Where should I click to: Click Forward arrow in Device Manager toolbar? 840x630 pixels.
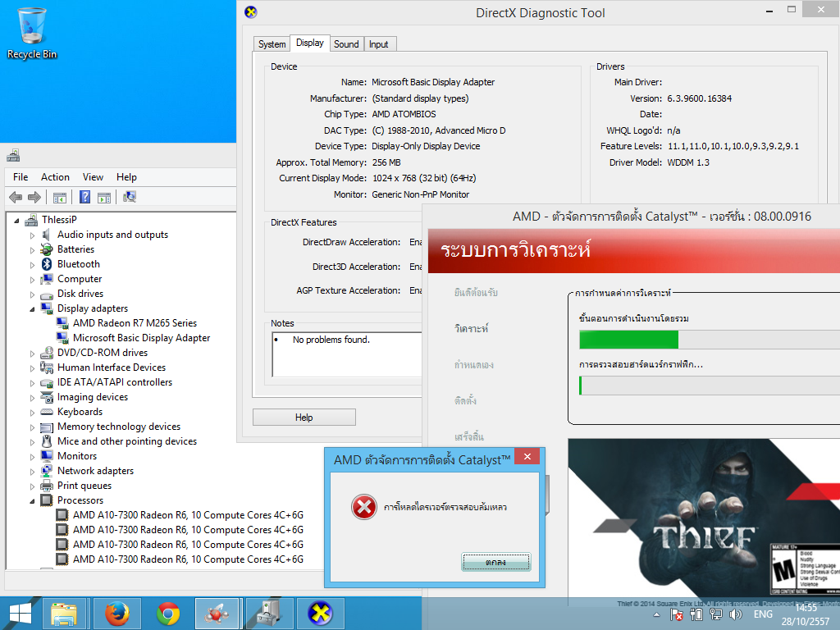(34, 197)
